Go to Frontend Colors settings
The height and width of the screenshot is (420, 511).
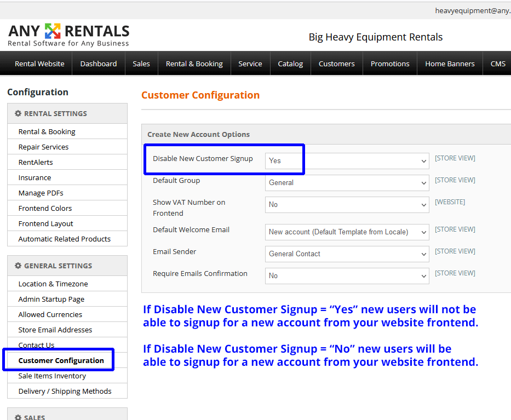45,208
